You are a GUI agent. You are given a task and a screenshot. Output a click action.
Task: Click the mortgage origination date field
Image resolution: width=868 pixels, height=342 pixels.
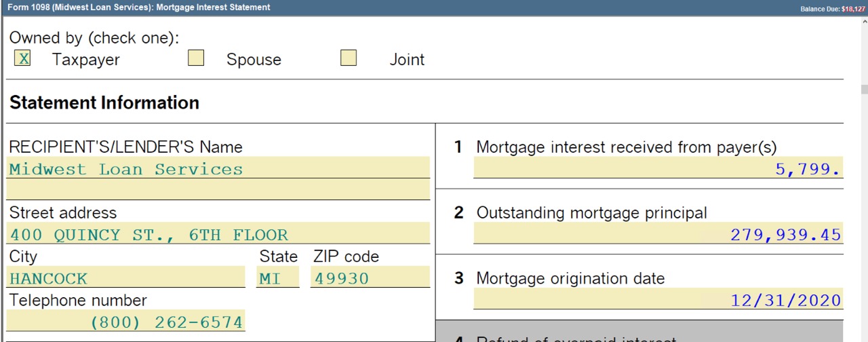pyautogui.click(x=658, y=300)
